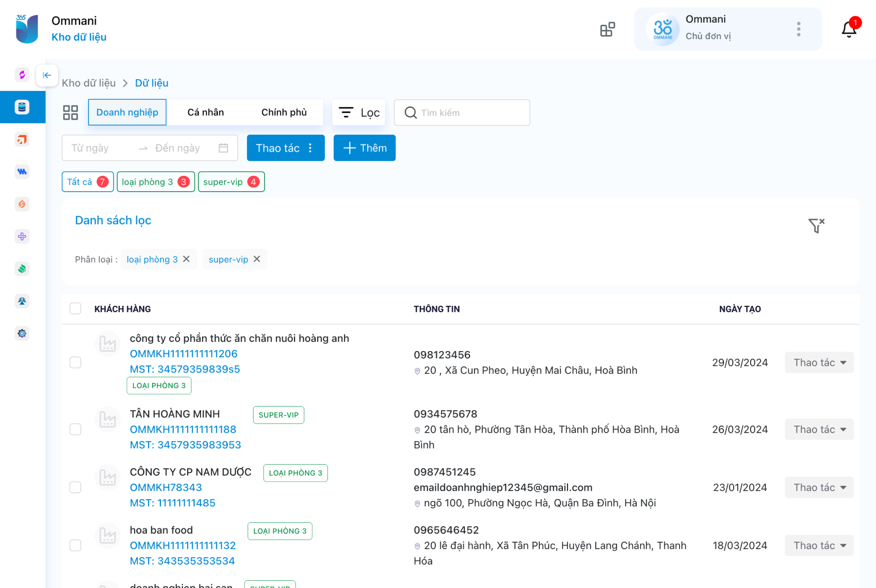
Task: Open the blue Thao tác bulk actions menu
Action: click(x=285, y=148)
